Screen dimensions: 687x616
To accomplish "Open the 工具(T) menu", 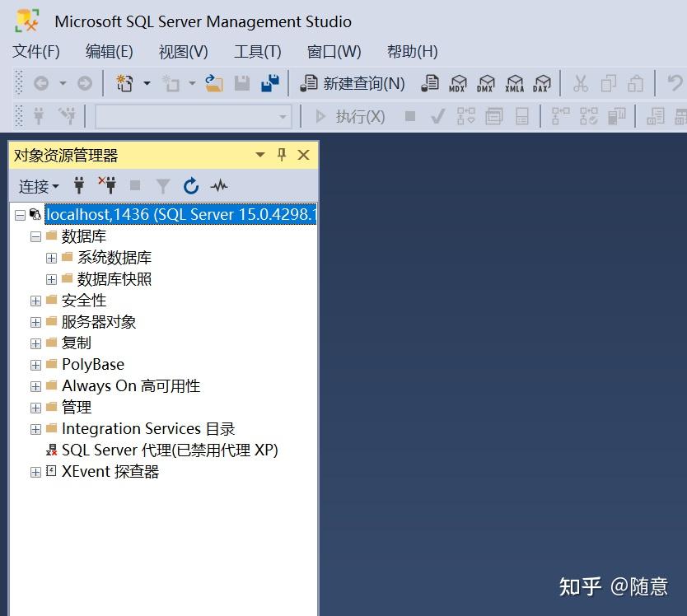I will tap(257, 52).
